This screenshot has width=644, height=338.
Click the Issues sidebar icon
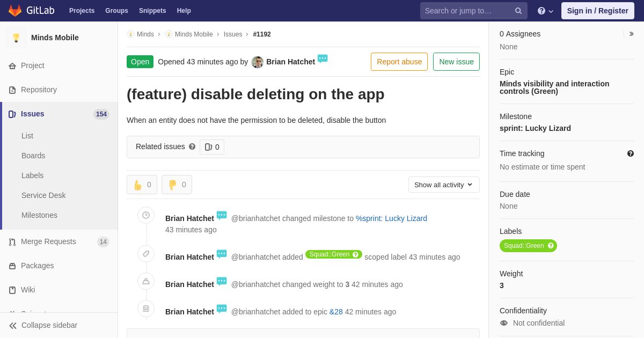click(12, 114)
